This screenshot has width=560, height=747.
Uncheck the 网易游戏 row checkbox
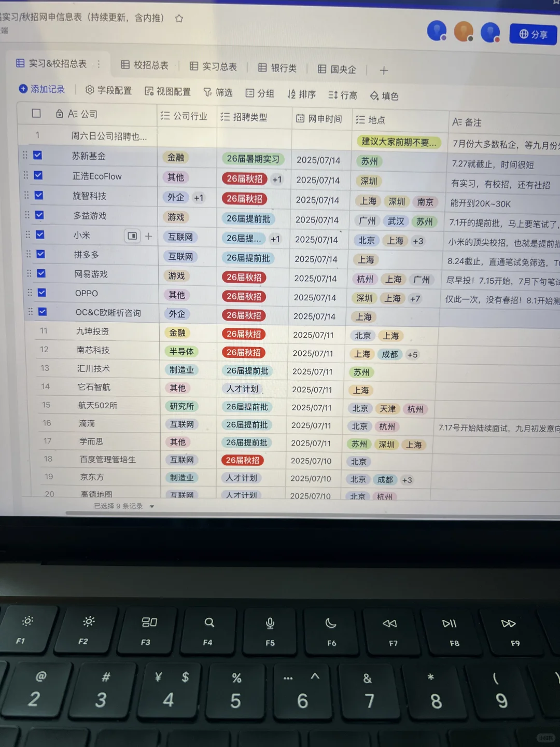(41, 273)
